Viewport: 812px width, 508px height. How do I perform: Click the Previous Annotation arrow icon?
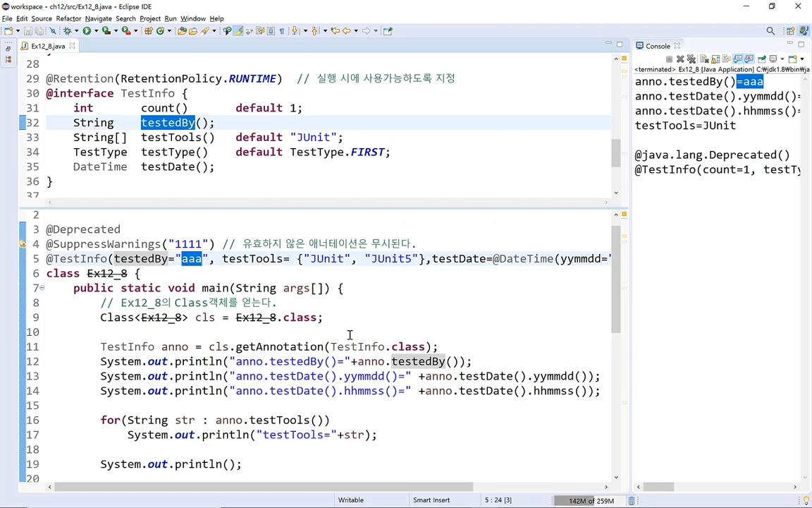(314, 31)
